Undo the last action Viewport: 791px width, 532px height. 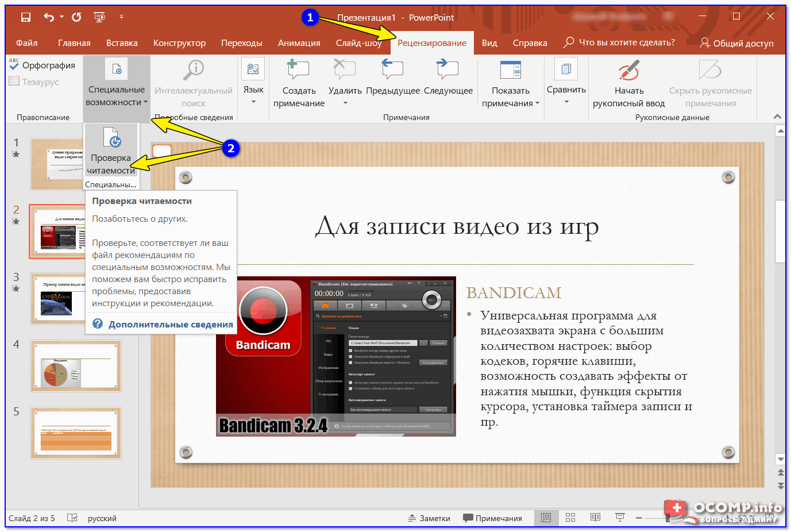(49, 17)
